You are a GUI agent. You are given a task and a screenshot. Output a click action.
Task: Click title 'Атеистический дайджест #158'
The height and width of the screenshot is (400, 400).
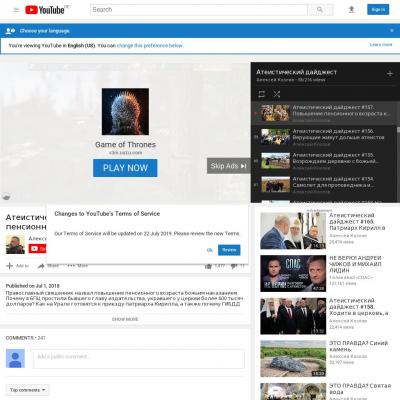pos(359,307)
